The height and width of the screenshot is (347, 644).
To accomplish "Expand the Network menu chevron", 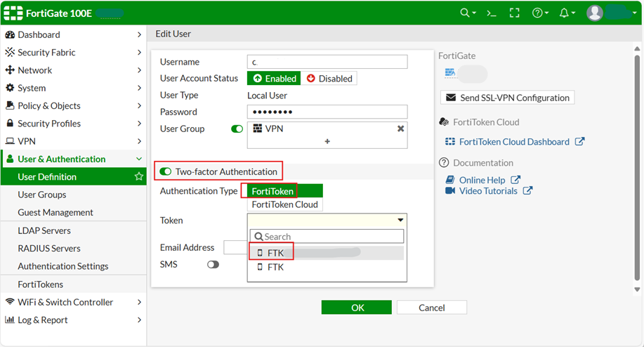I will 139,70.
